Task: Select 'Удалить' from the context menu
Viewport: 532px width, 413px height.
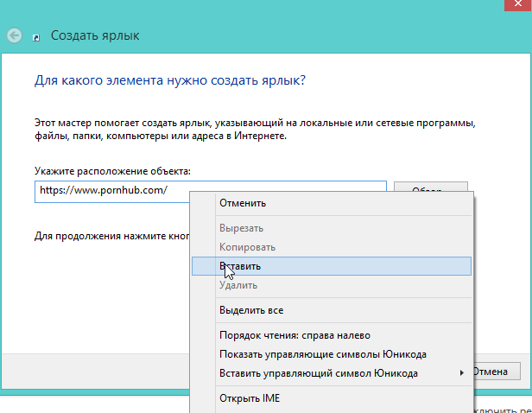Action: tap(238, 285)
